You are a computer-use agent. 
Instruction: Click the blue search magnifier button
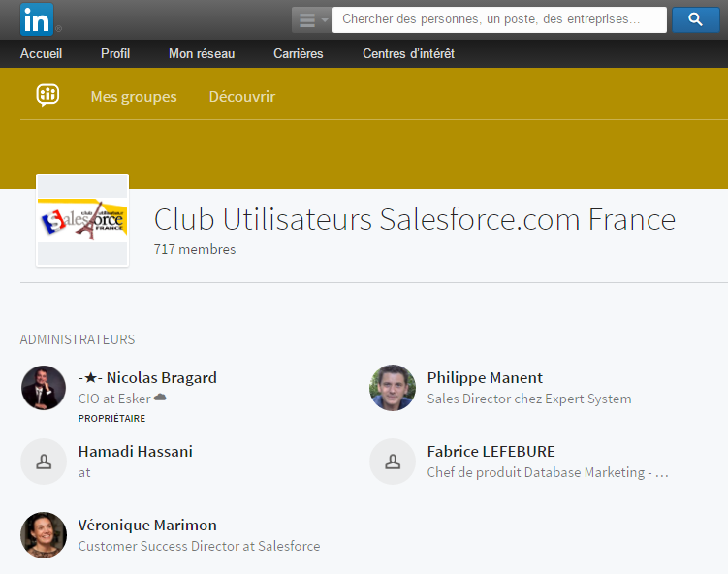695,19
